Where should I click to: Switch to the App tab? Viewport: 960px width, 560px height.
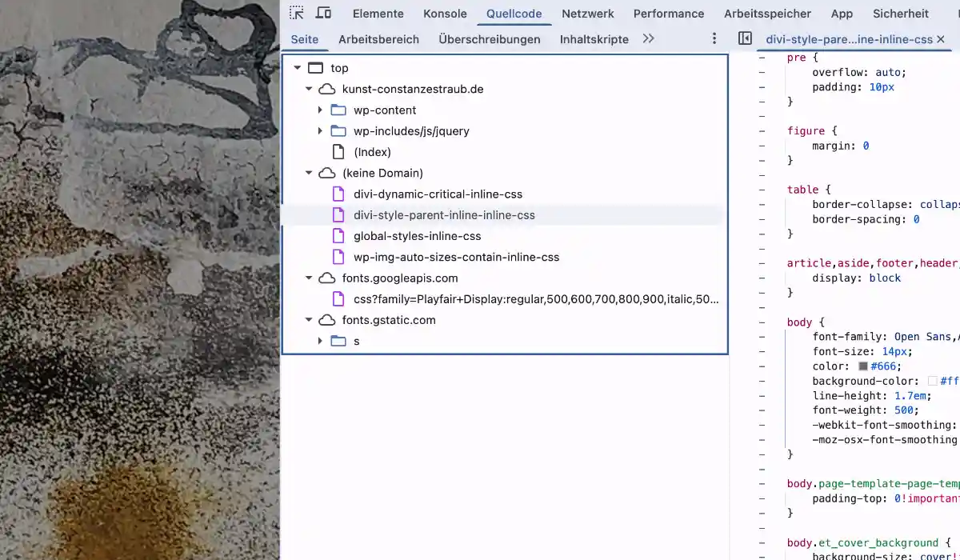tap(842, 14)
